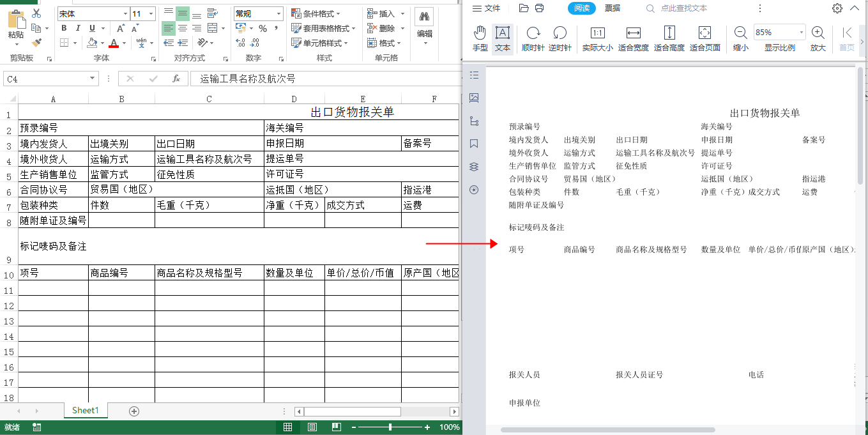Open the 85% zoom ratio dropdown
This screenshot has width=868, height=435.
[x=801, y=33]
